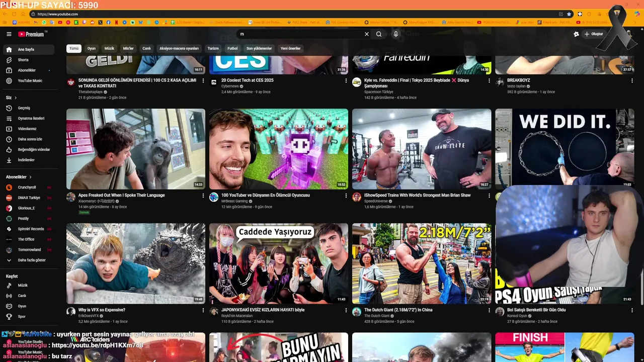Open Canlı in Keşfet section
The height and width of the screenshot is (362, 644).
[30, 296]
